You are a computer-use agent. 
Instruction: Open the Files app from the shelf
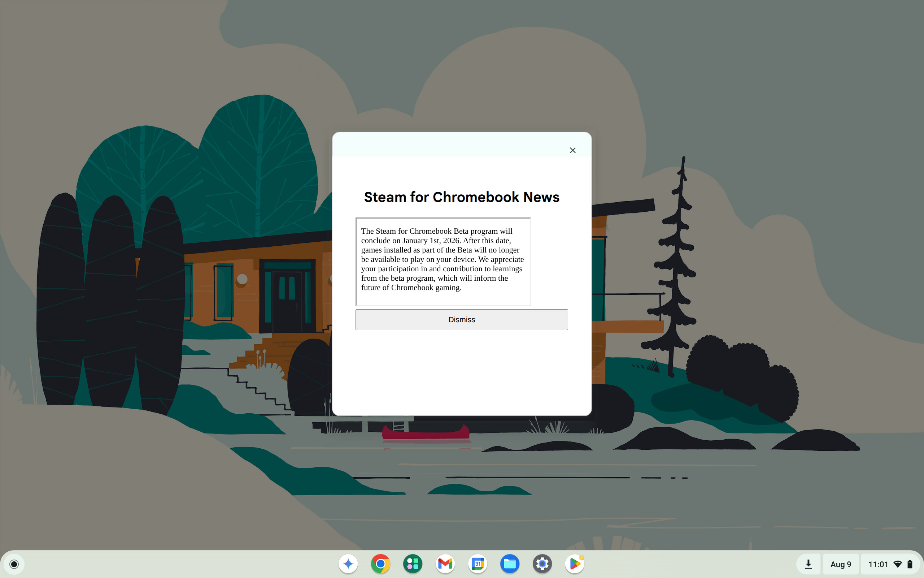click(510, 564)
